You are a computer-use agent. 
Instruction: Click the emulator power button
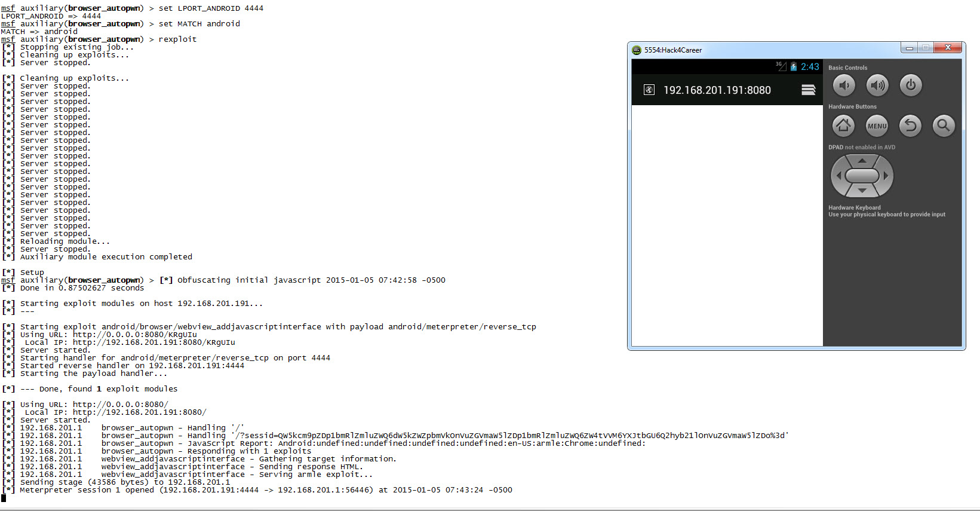click(x=911, y=85)
